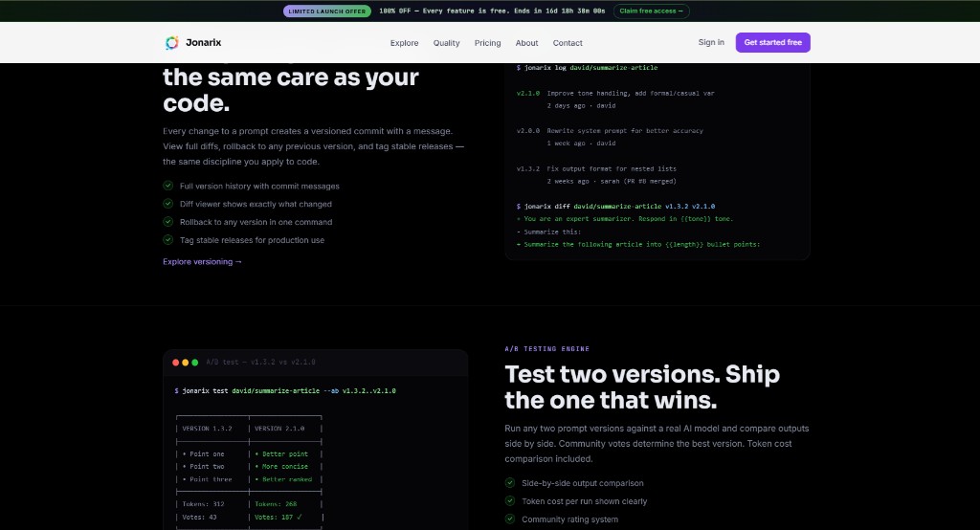This screenshot has height=530, width=980.
Task: Click check icon beside Token cost per run
Action: pos(510,501)
